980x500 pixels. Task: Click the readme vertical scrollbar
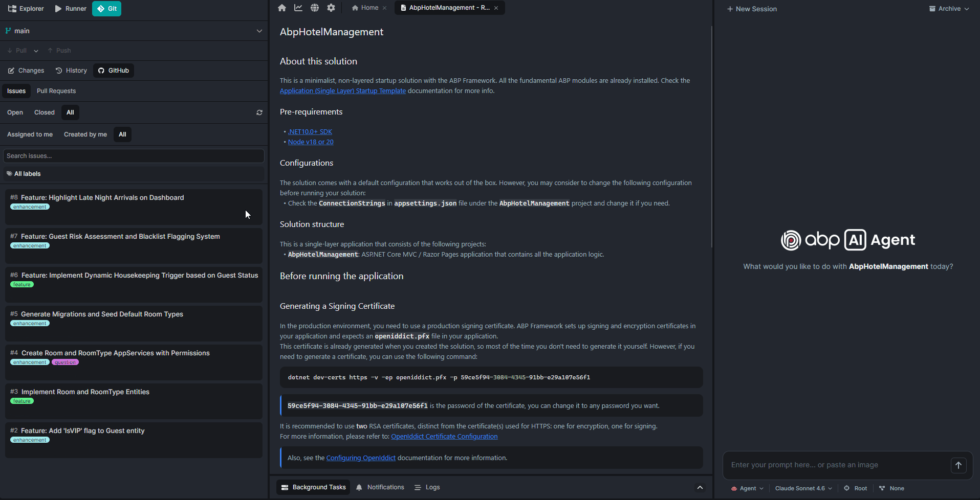point(711,137)
